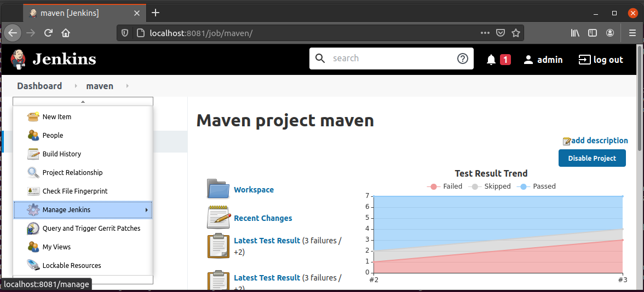
Task: Click the Lockable Resources USB drive icon
Action: 33,265
